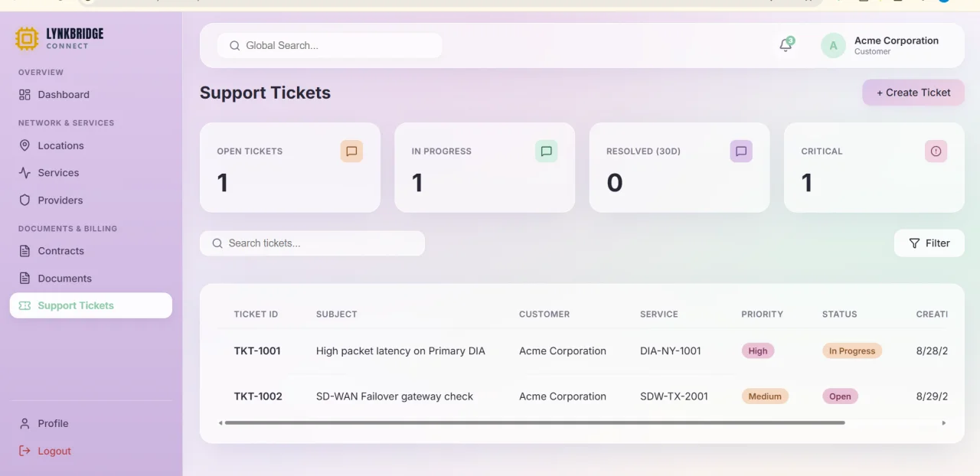Click the Subject column header

337,315
